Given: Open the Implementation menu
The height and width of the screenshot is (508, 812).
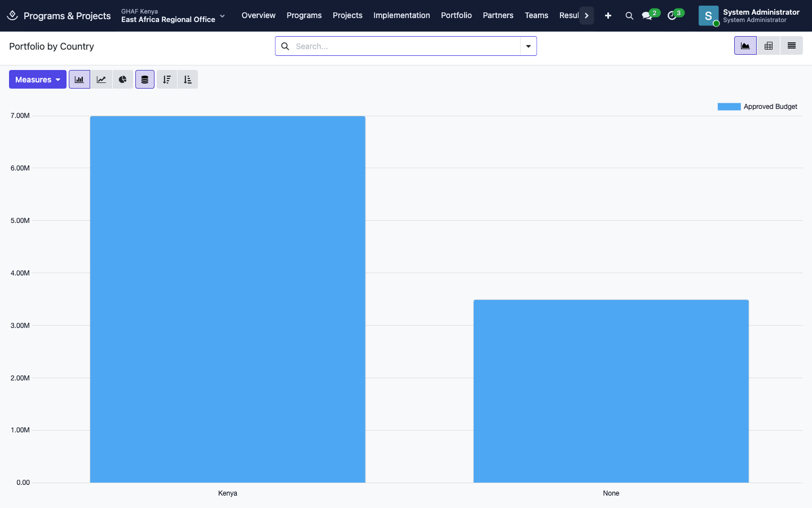Looking at the screenshot, I should click(x=401, y=15).
